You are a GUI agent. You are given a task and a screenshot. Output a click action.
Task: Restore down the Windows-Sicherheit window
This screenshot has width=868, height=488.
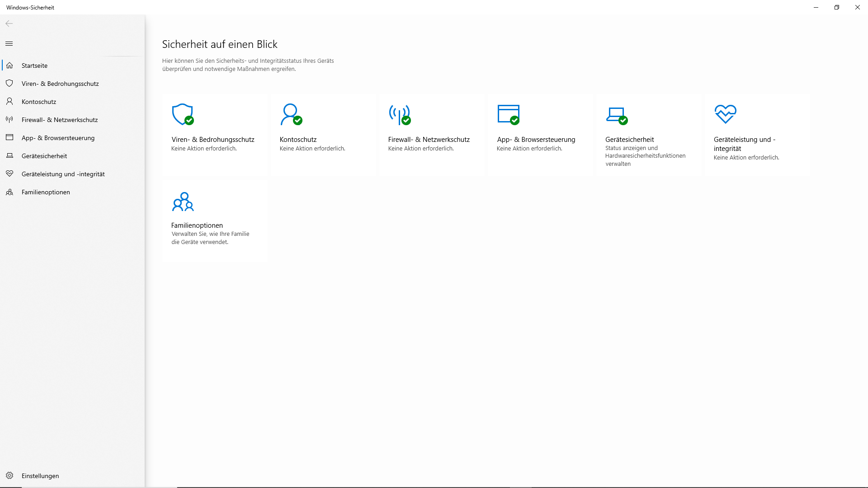coord(837,7)
